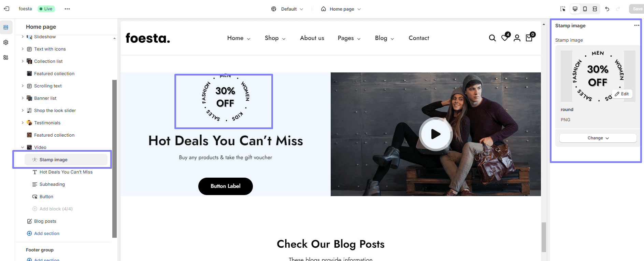Open the three-dot menu beside Live badge
Viewport: 644px width, 261px height.
point(67,9)
